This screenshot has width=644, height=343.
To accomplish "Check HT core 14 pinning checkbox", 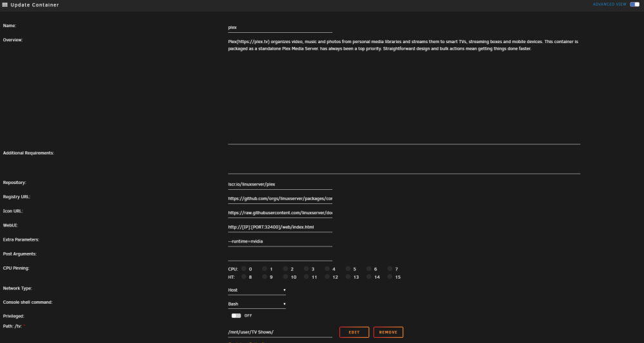I will tap(369, 277).
